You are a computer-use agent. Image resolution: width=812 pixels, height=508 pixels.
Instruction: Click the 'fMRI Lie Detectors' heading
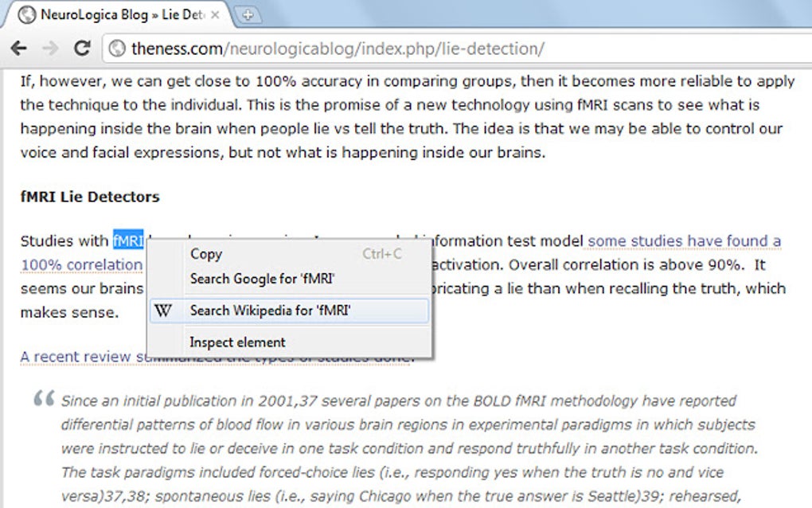point(89,196)
